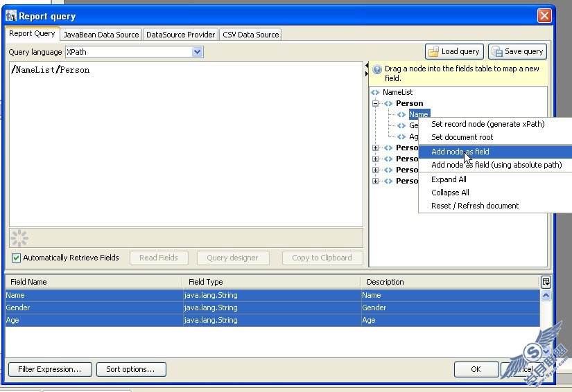The image size is (572, 392).
Task: Click the Load query folder icon
Action: pos(433,52)
